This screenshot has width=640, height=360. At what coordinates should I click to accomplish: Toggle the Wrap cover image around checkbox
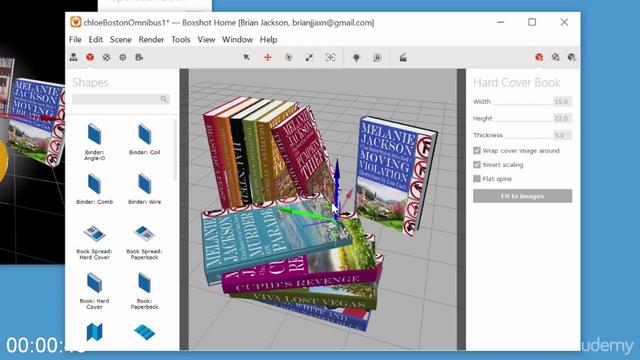click(x=477, y=151)
